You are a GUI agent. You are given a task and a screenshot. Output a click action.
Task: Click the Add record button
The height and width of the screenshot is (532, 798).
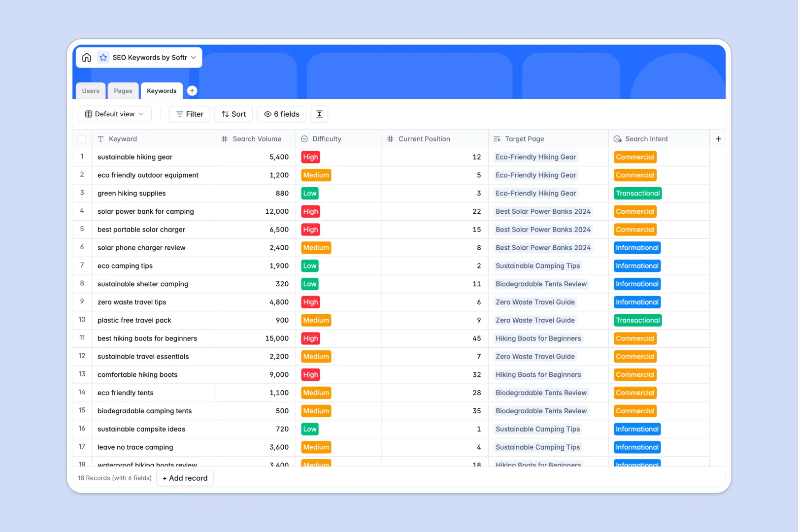tap(185, 478)
